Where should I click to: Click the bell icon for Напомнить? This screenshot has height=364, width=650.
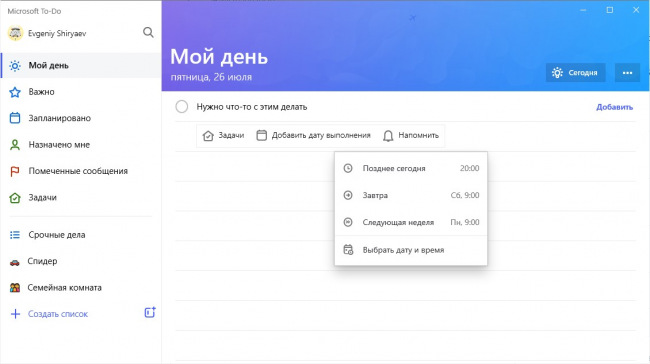(x=388, y=136)
